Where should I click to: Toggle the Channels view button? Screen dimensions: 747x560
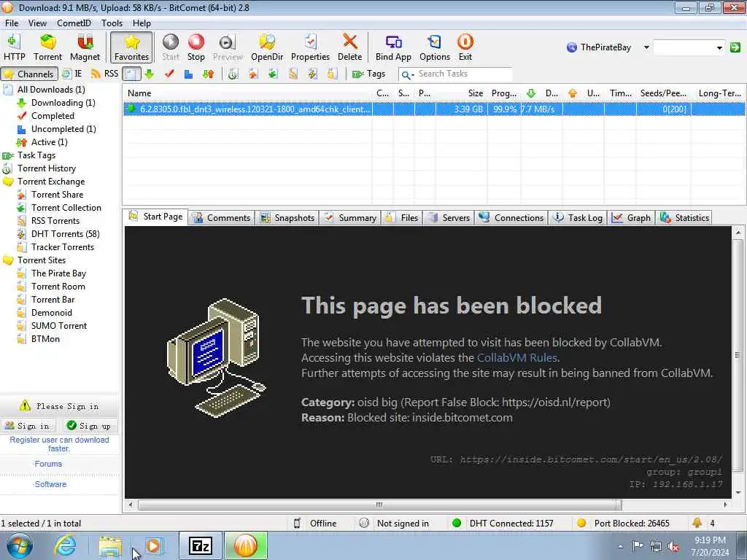tap(29, 74)
